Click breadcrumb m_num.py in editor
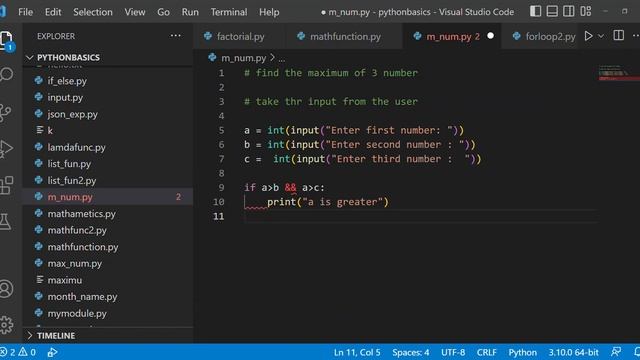 (x=243, y=58)
